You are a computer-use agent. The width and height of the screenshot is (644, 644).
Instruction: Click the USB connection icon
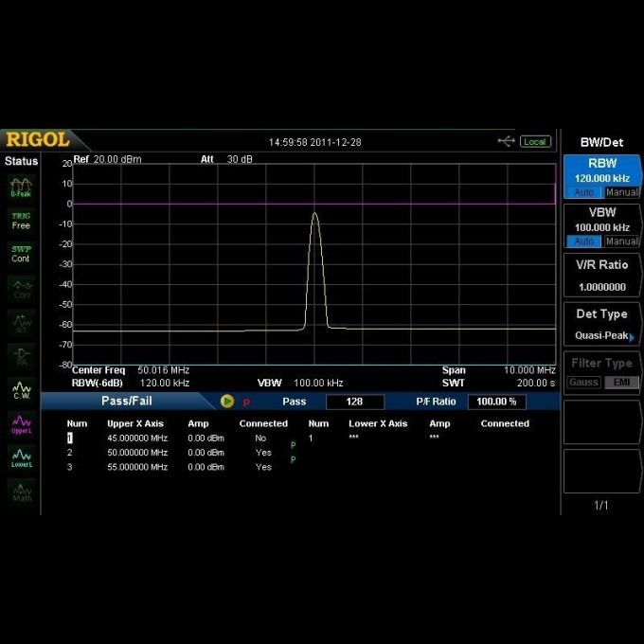(x=506, y=141)
